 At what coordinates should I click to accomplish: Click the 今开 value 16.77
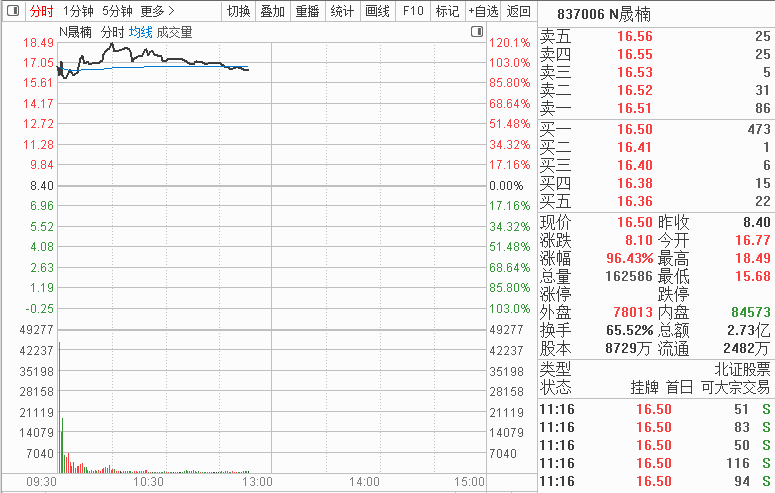point(753,240)
